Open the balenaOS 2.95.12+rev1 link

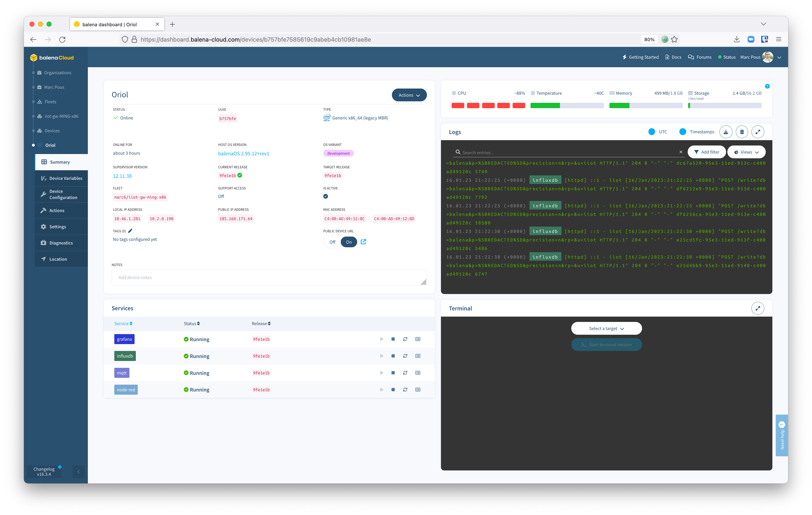(244, 153)
